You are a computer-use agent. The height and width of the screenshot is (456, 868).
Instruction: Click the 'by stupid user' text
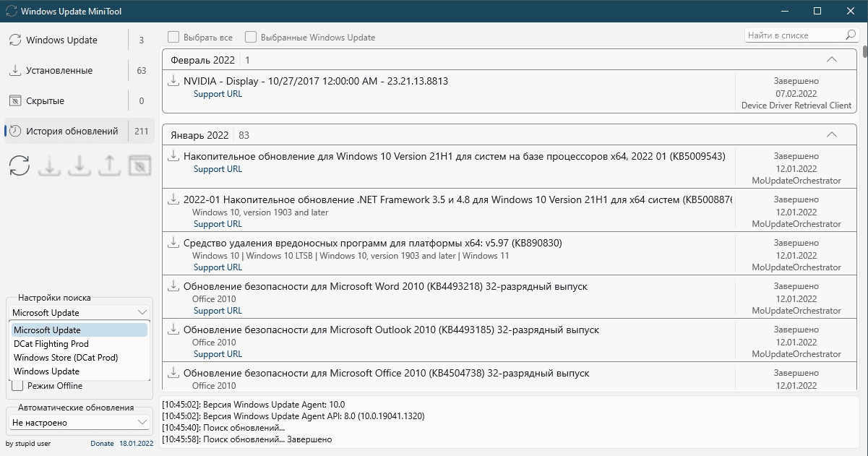tap(28, 443)
